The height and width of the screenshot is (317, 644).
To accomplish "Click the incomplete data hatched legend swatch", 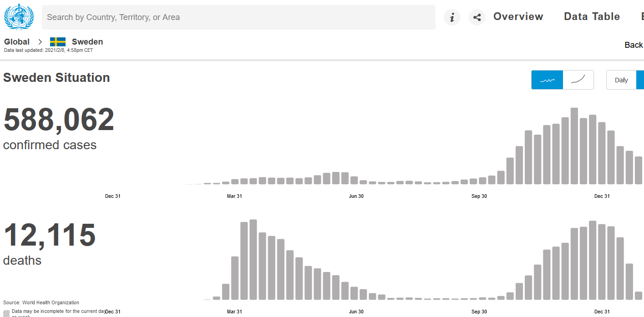I will [6, 313].
